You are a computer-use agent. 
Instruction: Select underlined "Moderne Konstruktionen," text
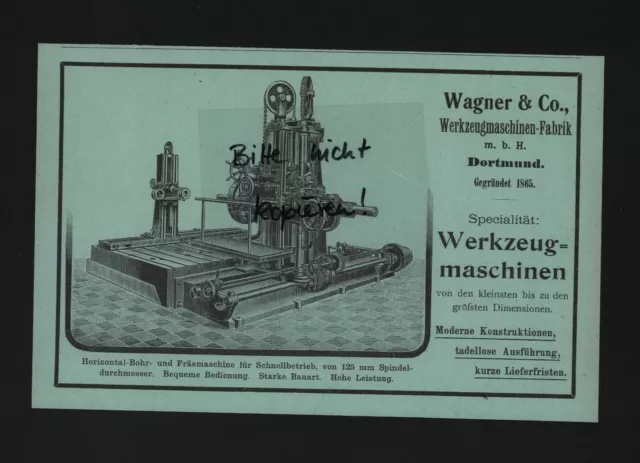coord(496,332)
